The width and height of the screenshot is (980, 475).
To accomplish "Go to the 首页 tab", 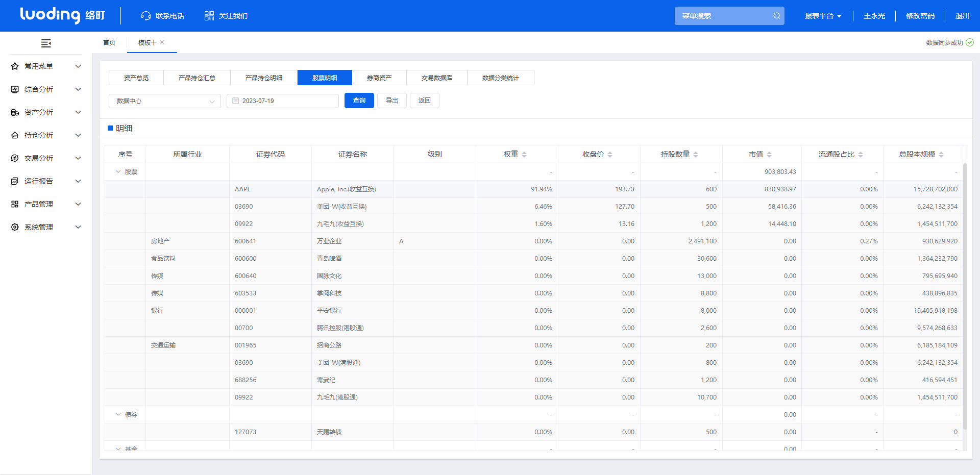I will [109, 43].
